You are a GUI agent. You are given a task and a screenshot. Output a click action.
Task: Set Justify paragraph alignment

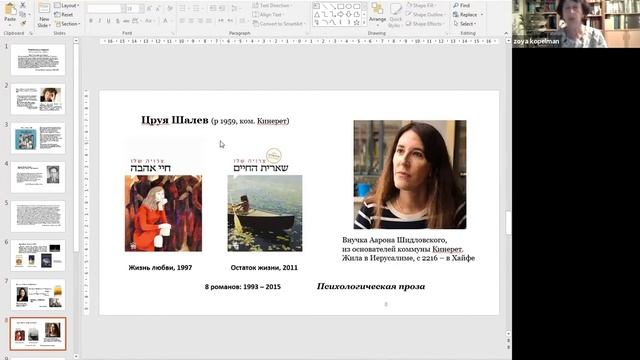tap(209, 21)
